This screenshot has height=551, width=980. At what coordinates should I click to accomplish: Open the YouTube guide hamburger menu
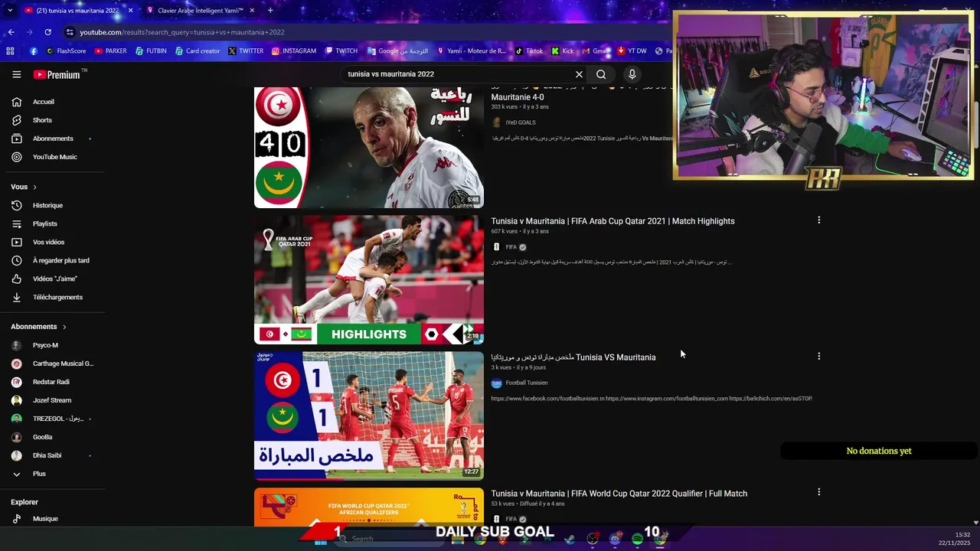[16, 74]
